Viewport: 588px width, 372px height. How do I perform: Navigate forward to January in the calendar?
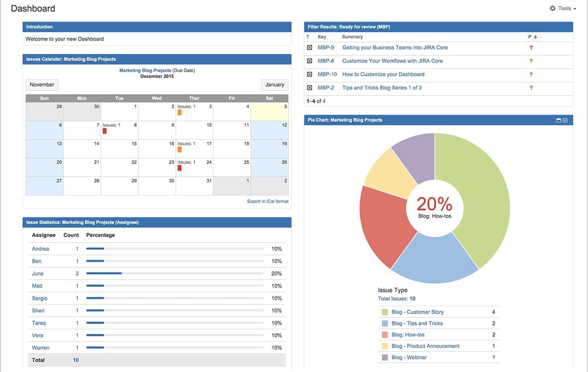274,85
